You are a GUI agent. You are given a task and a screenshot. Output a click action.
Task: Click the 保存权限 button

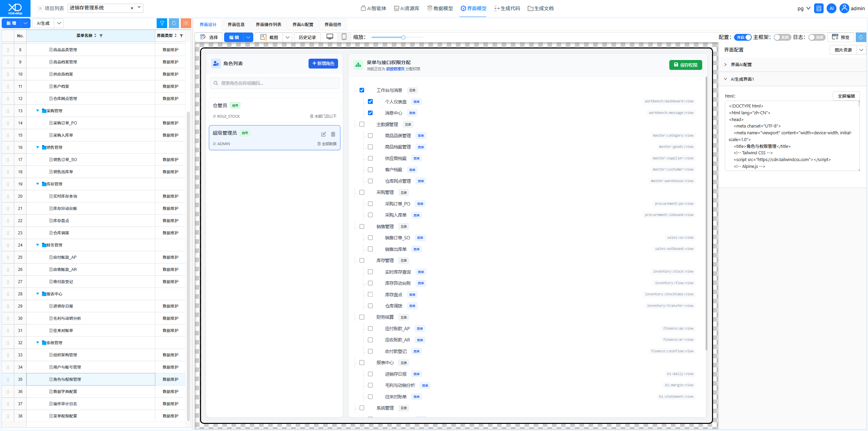[x=686, y=65]
